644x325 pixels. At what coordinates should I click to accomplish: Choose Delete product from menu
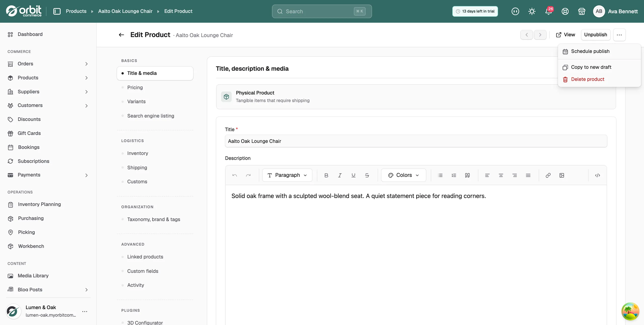(x=599, y=79)
